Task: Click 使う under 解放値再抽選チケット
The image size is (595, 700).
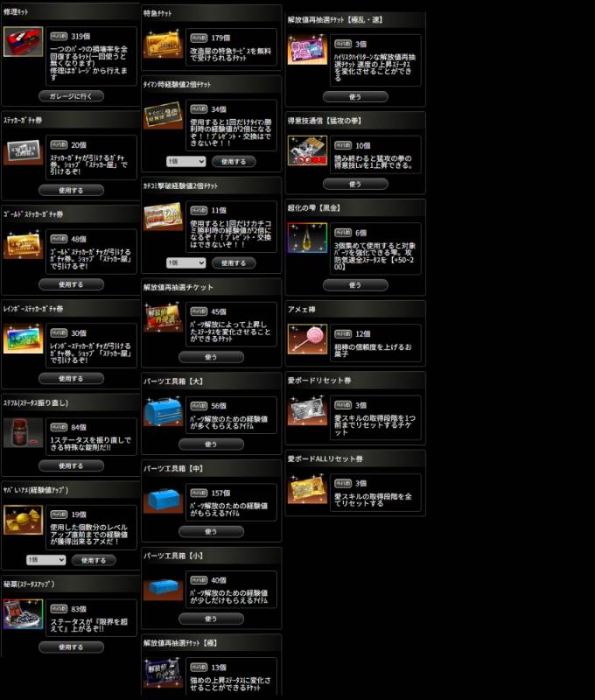Action: [211, 357]
